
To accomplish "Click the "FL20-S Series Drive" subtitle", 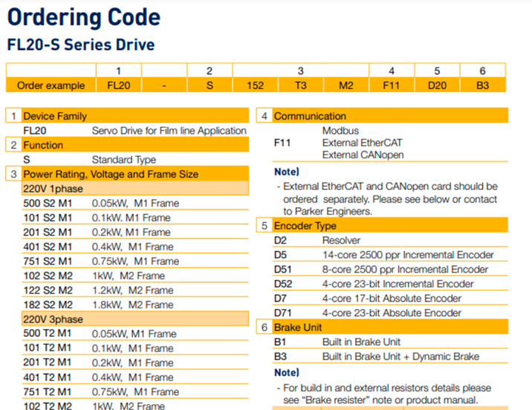I will 80,45.
